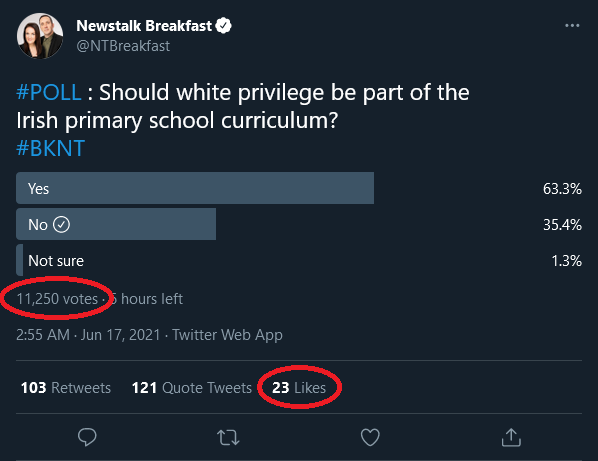
Task: Click the Newstalk Breakfast display name
Action: point(144,26)
